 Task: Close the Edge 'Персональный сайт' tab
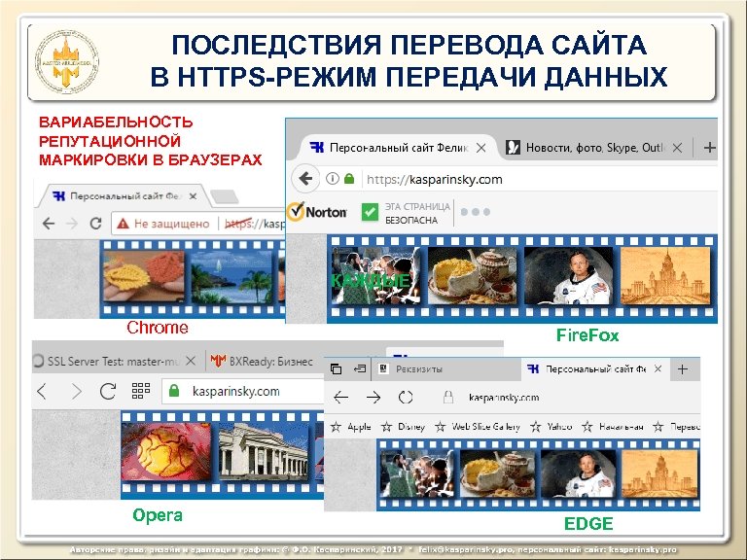pos(658,369)
